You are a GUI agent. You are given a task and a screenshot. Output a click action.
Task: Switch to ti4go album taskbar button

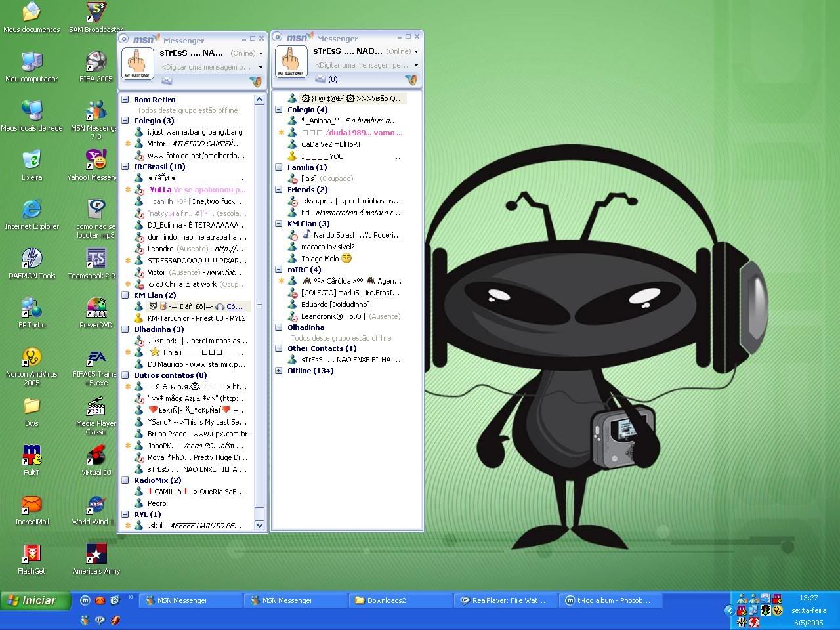610,600
